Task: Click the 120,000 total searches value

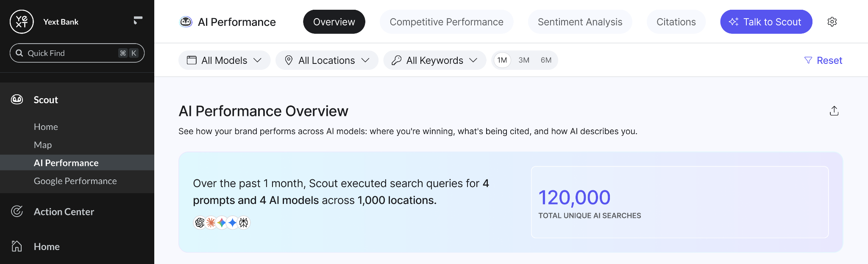Action: click(x=574, y=197)
